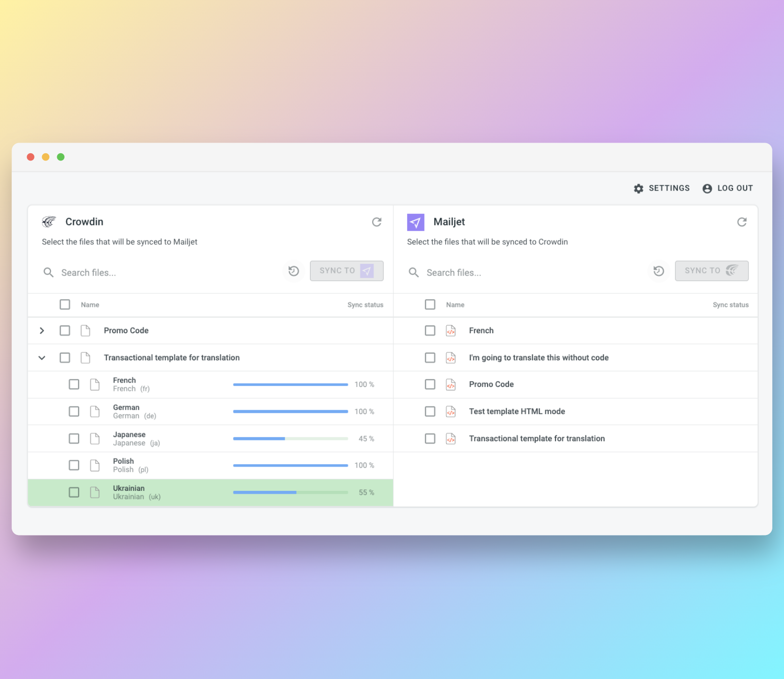Check Crowdin Transactional template for translation checkbox
The height and width of the screenshot is (679, 784).
point(65,358)
